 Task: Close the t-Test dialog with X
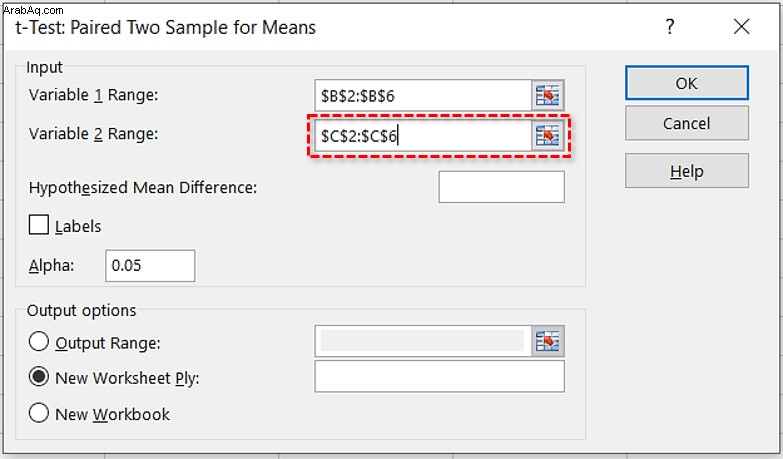pyautogui.click(x=742, y=26)
